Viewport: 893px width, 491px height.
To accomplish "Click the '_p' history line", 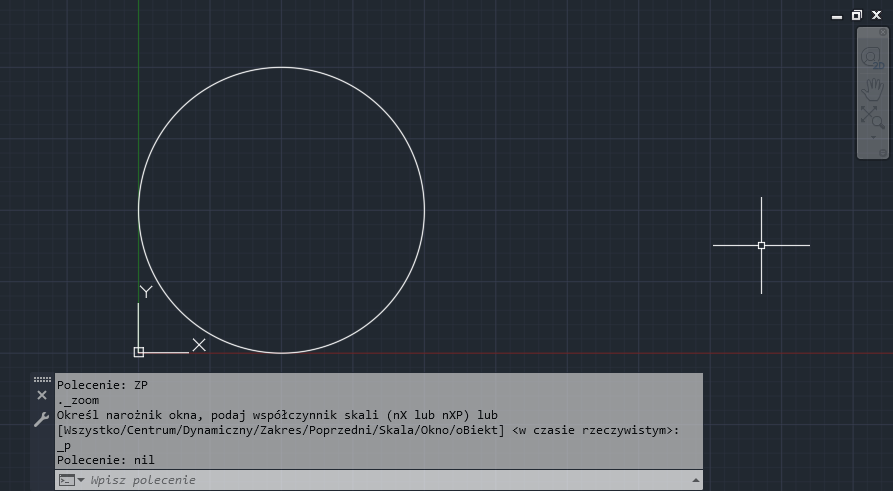I will tap(64, 445).
